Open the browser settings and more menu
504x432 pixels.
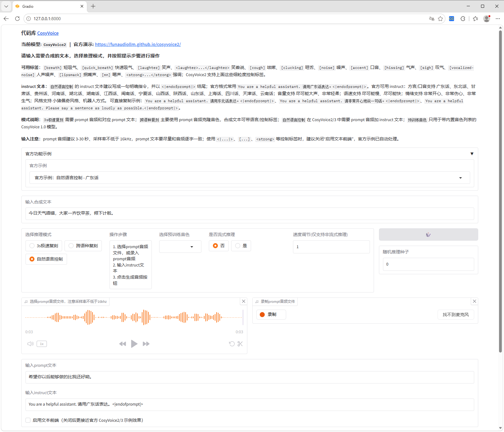click(x=498, y=19)
